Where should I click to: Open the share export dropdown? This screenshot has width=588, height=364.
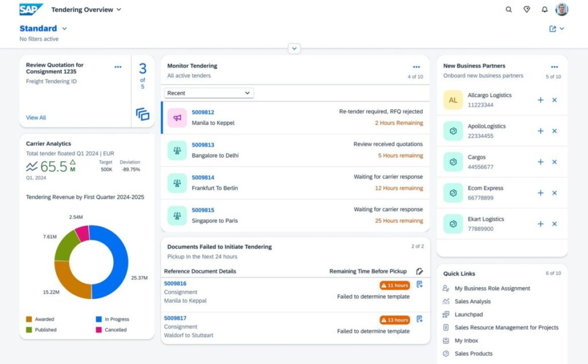click(557, 29)
